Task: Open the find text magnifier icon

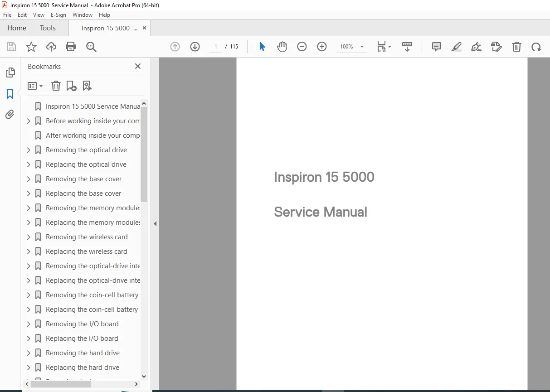Action: click(x=91, y=47)
